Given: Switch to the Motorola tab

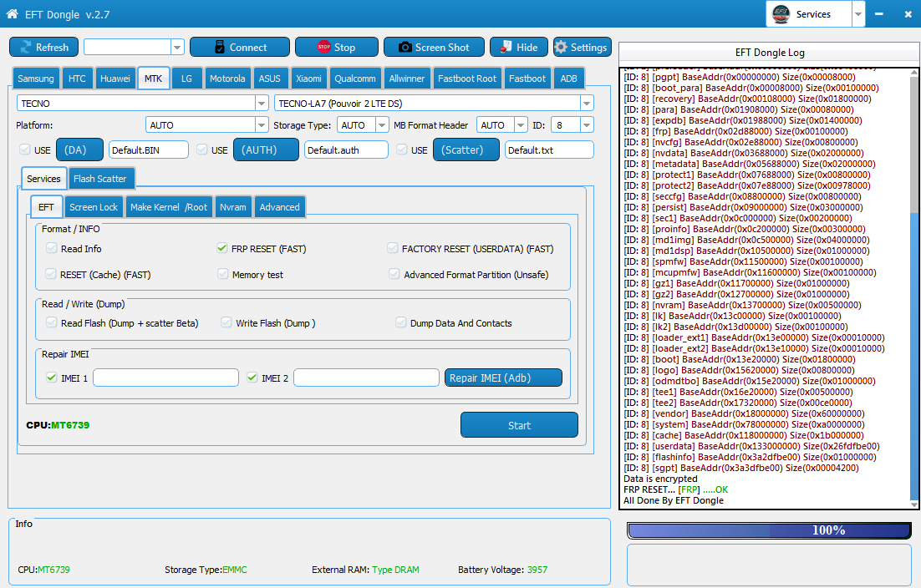Looking at the screenshot, I should pyautogui.click(x=227, y=78).
